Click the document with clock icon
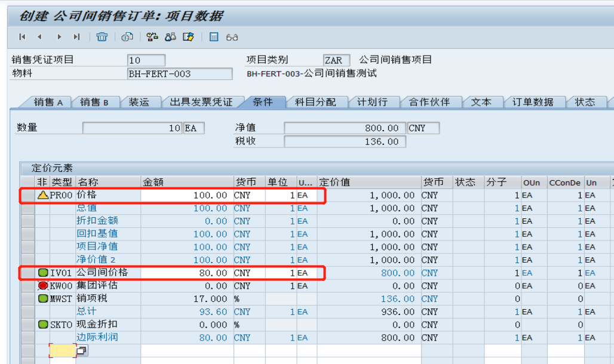Viewport: 614px width, 364px height. pos(127,37)
